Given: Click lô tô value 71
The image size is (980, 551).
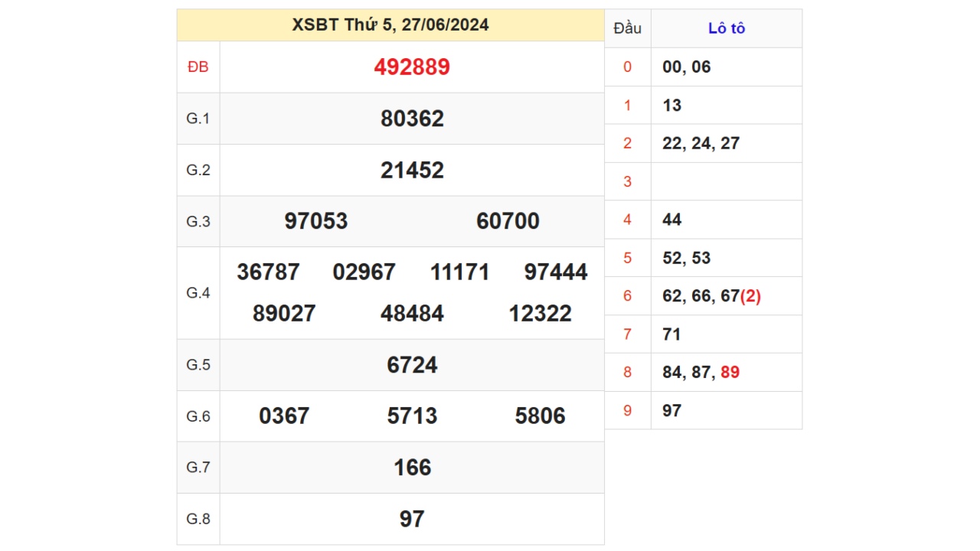Looking at the screenshot, I should 672,334.
